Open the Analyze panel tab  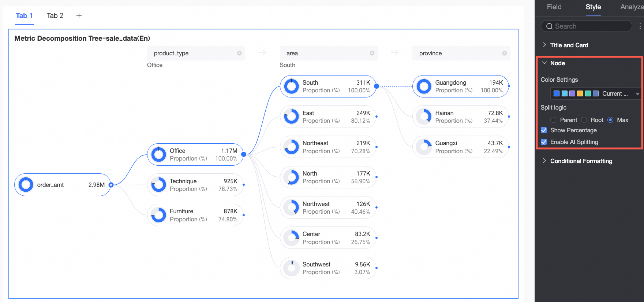[x=632, y=7]
